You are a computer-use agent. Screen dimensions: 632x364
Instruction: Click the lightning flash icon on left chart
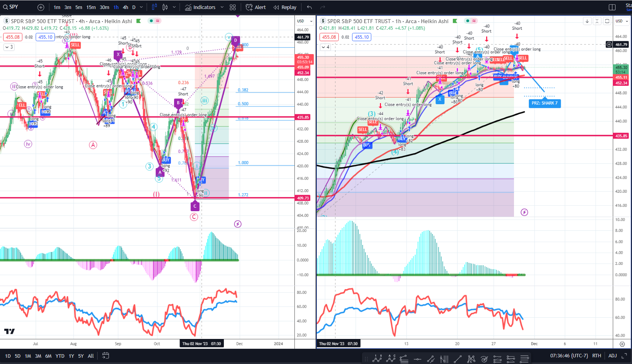238,224
